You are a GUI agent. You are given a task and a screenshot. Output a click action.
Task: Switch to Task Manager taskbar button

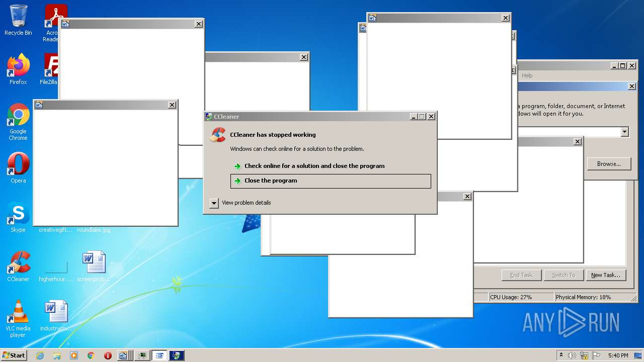click(x=142, y=355)
